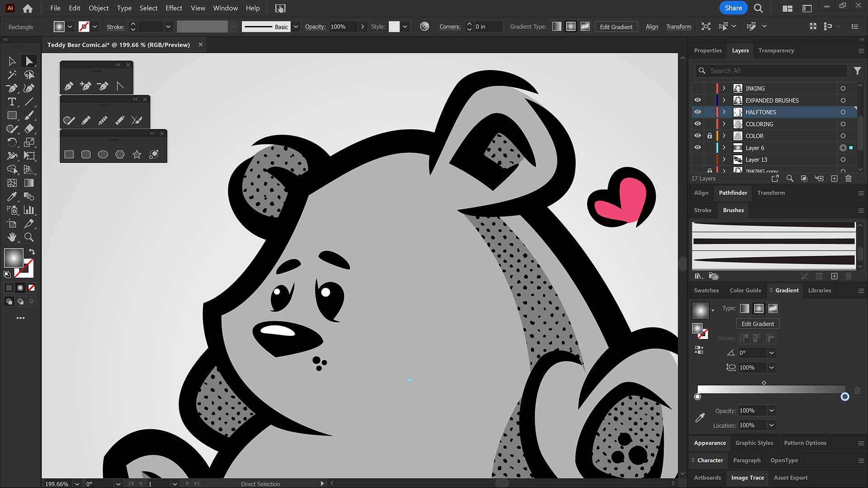This screenshot has height=488, width=868.
Task: Select the Artboard tool
Action: coord(12,224)
